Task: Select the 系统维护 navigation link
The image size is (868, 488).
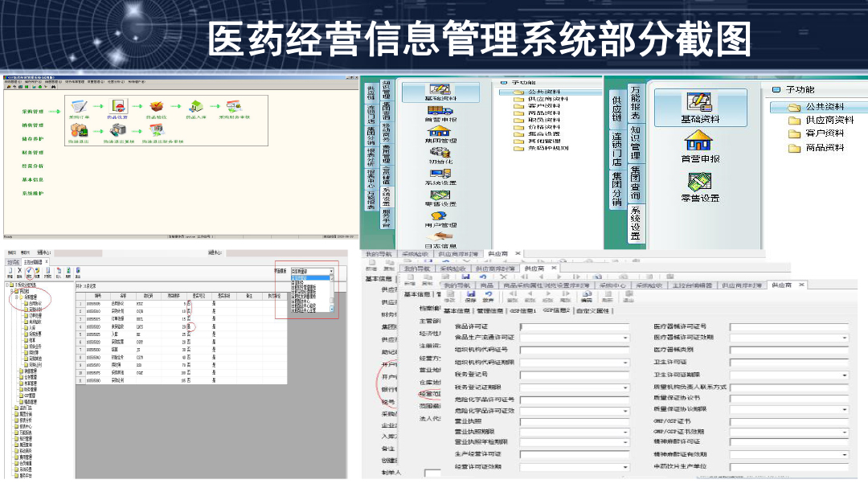Action: click(33, 193)
